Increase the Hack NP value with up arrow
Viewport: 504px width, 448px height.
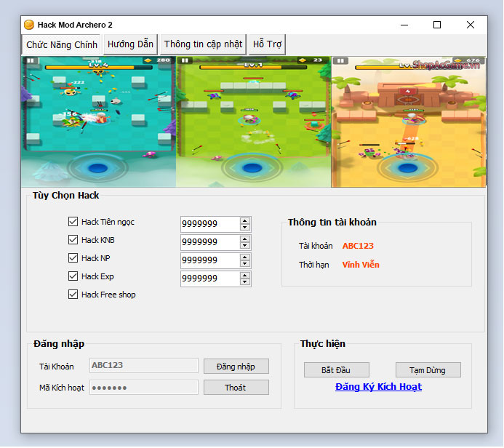click(x=245, y=257)
